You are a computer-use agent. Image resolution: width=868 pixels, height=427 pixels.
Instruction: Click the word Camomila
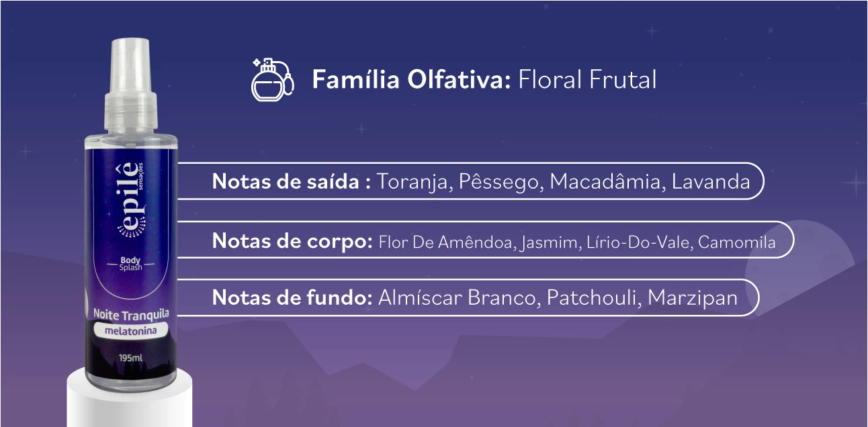coord(737,242)
